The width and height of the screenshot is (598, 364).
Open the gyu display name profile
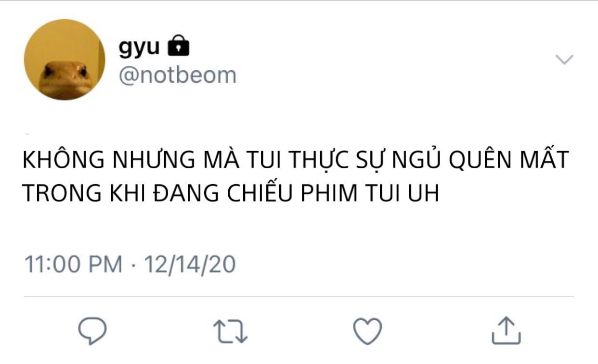click(x=139, y=47)
